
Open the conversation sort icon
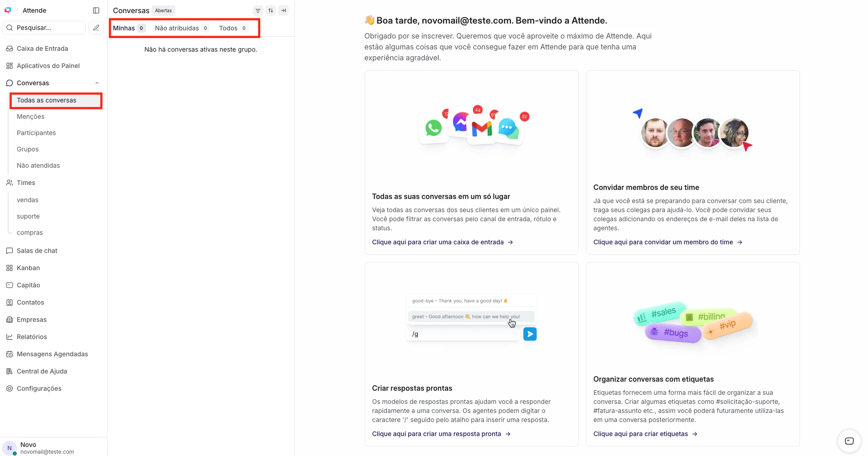pos(271,10)
